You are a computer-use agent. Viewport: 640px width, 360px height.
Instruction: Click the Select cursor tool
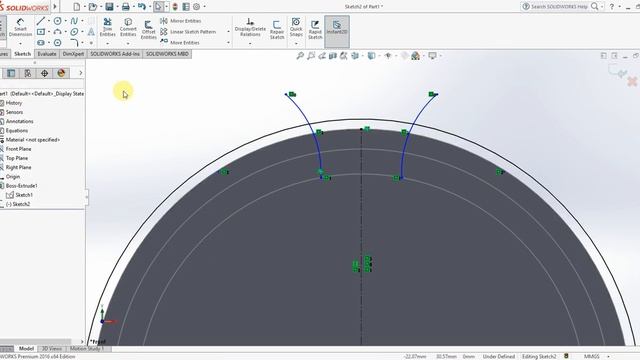(x=158, y=7)
